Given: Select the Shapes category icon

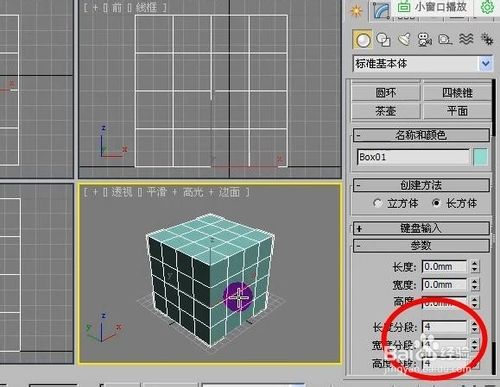Looking at the screenshot, I should [x=383, y=40].
